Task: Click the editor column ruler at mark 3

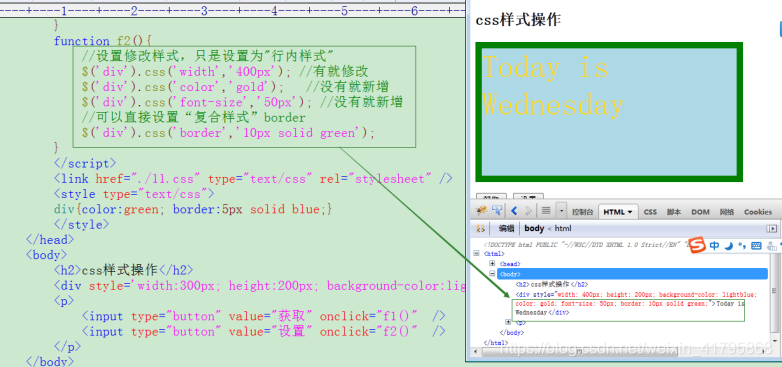Action: click(203, 11)
